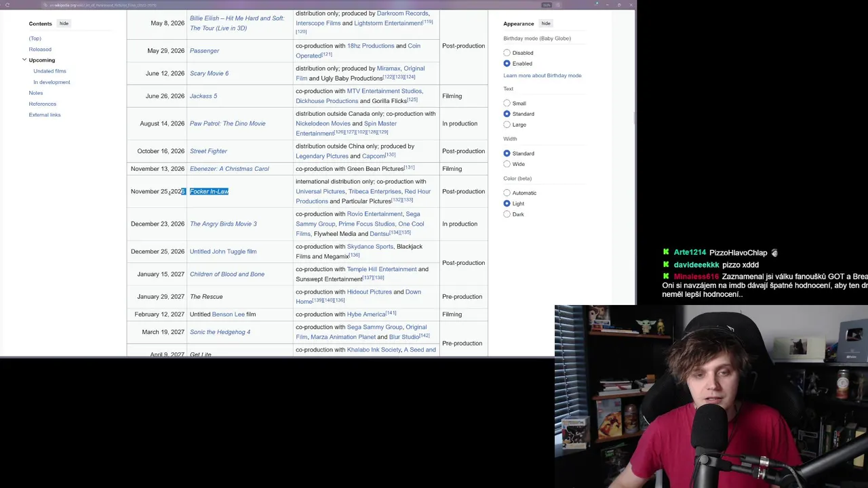Open Undated films in Contents
Image resolution: width=868 pixels, height=488 pixels.
(50, 70)
